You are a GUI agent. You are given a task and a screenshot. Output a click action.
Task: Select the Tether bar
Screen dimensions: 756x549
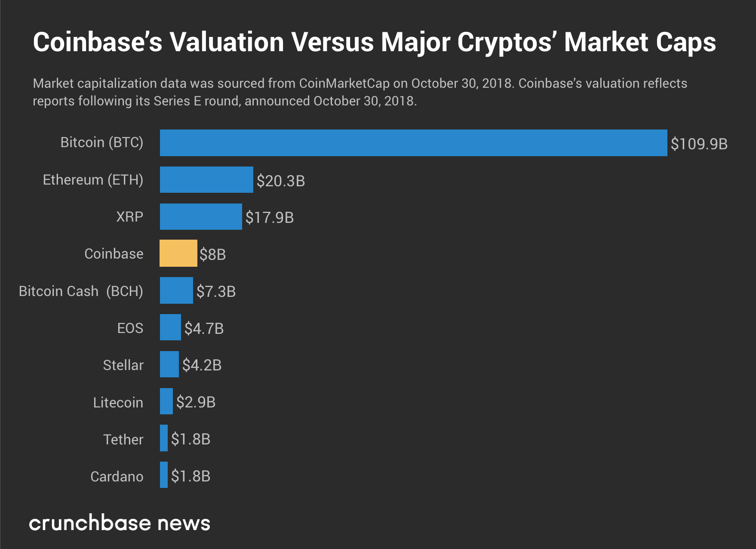point(164,438)
